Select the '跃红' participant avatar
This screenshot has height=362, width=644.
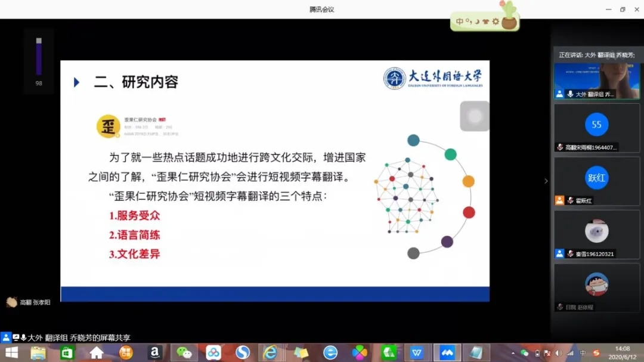(596, 178)
